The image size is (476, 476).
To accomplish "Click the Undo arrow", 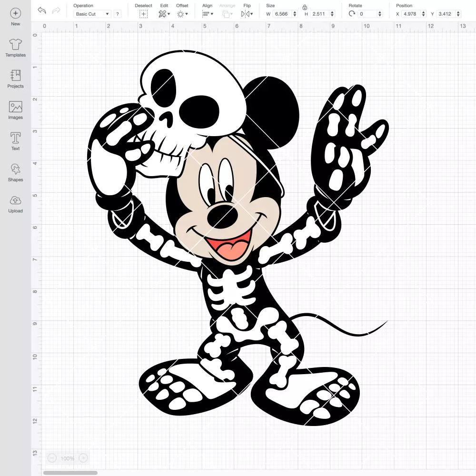I will [42, 10].
